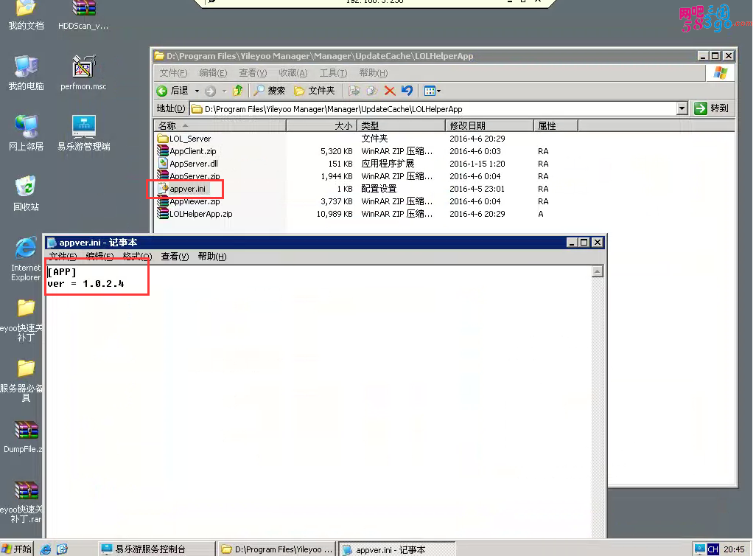This screenshot has width=756, height=556.
Task: Select the perfmon.msc desktop icon
Action: [83, 73]
